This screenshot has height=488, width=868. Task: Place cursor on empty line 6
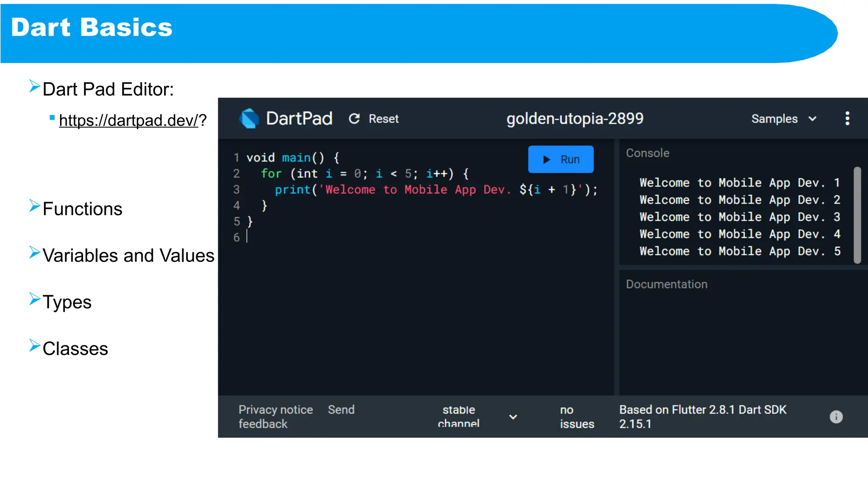pyautogui.click(x=297, y=237)
